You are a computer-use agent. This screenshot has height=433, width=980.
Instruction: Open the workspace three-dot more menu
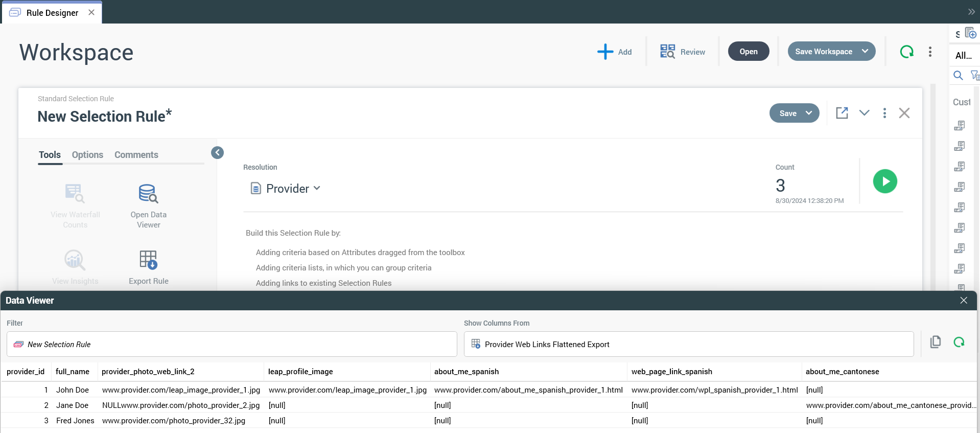pos(930,52)
